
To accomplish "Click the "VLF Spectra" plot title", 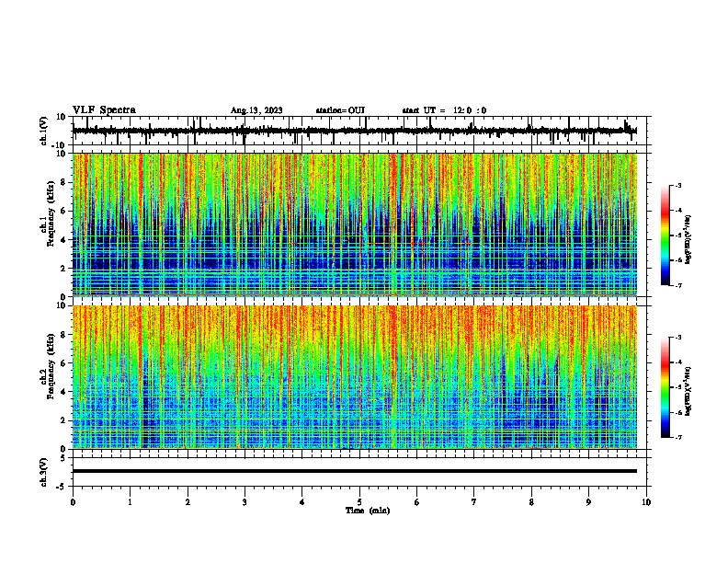I will pos(105,110).
